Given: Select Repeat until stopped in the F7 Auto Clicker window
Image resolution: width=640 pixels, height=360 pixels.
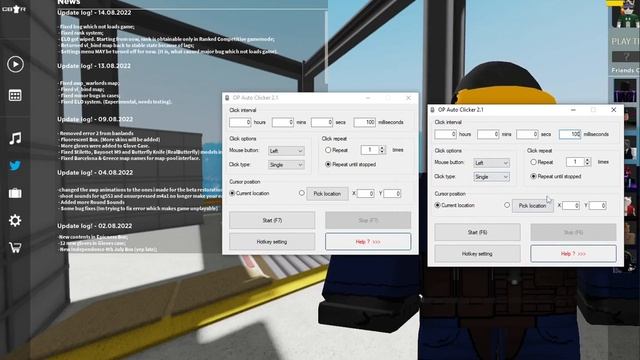Looking at the screenshot, I should coord(328,164).
